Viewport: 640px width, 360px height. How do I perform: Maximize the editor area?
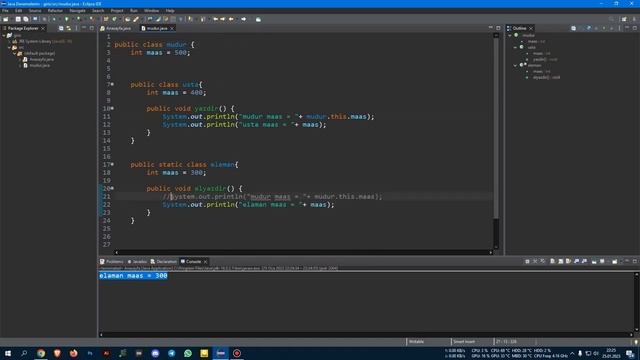tap(498, 28)
